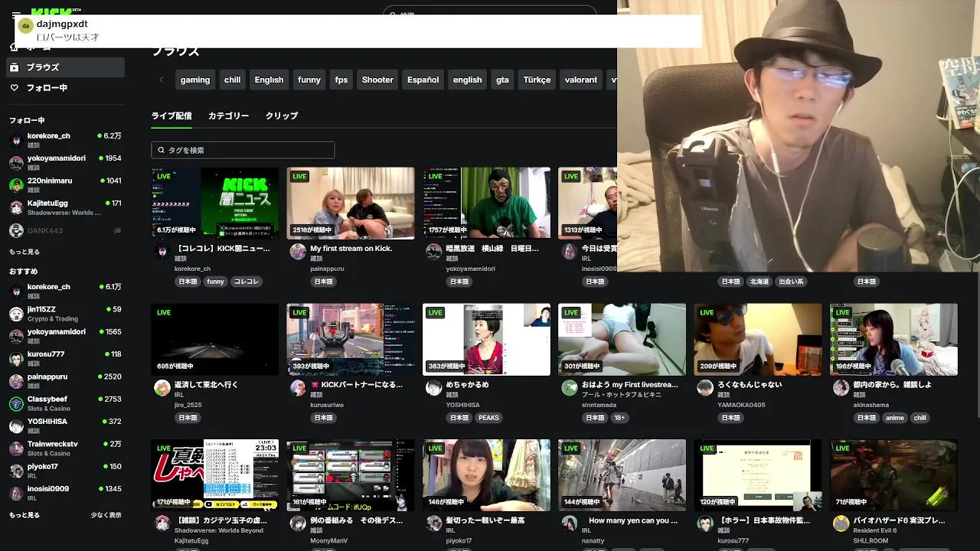This screenshot has width=980, height=551.
Task: Filter by the Türkçe tag
Action: coord(537,80)
